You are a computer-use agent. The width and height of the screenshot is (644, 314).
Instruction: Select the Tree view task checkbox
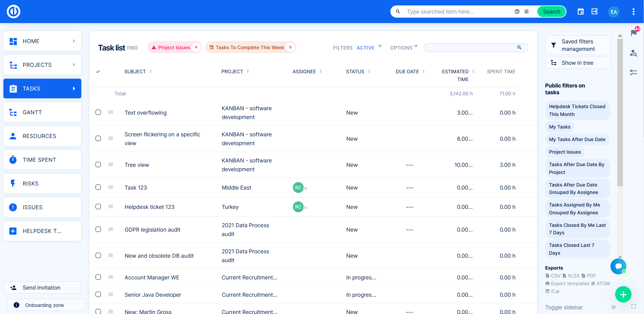tap(98, 164)
